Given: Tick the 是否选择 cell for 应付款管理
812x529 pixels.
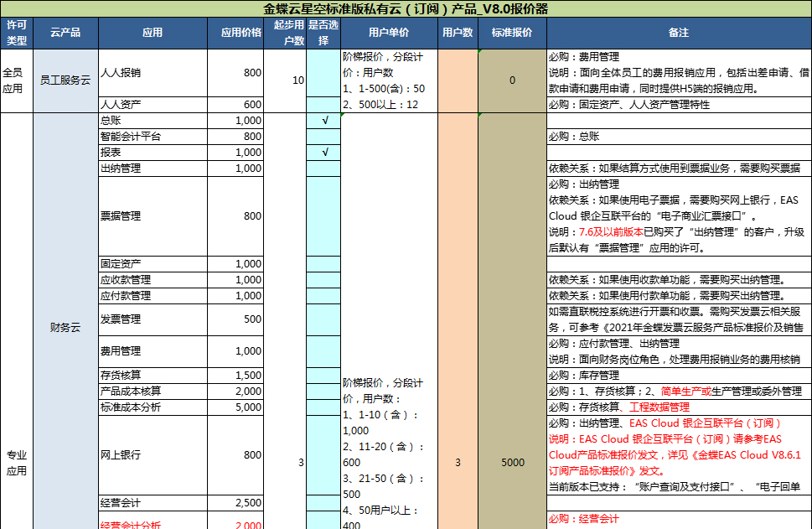Looking at the screenshot, I should point(323,296).
